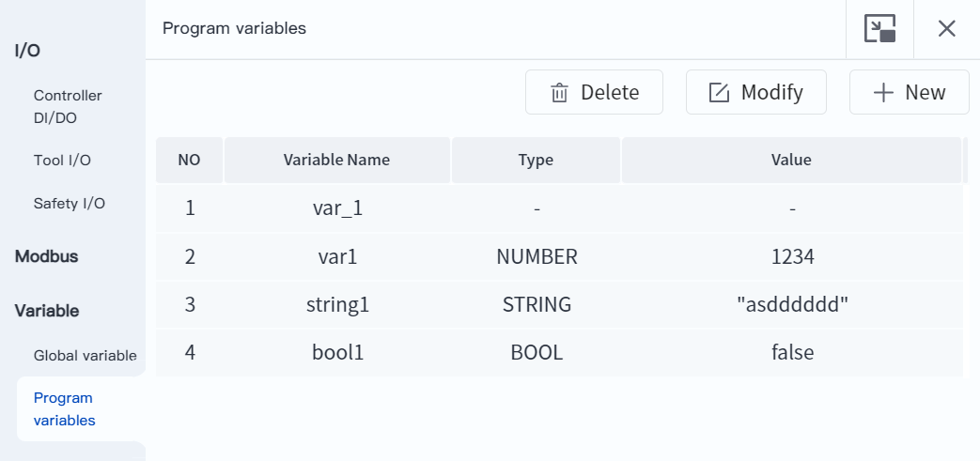
Task: Click the plus icon on New button
Action: (882, 93)
